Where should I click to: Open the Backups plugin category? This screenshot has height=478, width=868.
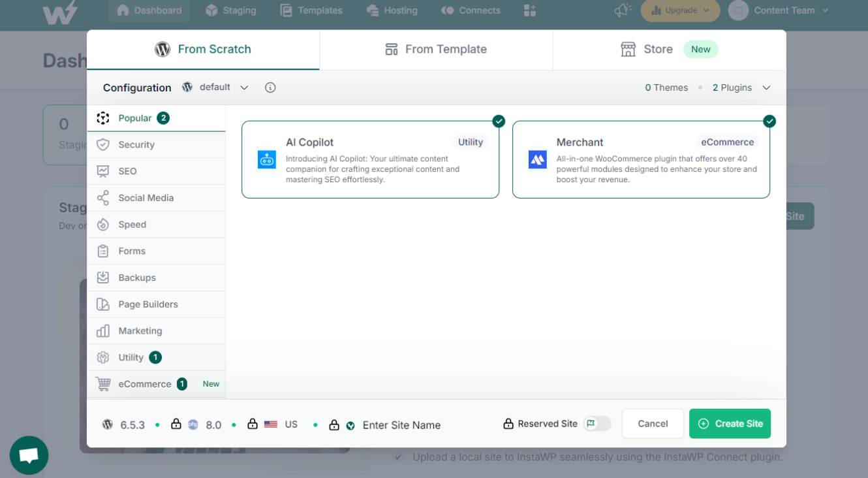pyautogui.click(x=156, y=278)
